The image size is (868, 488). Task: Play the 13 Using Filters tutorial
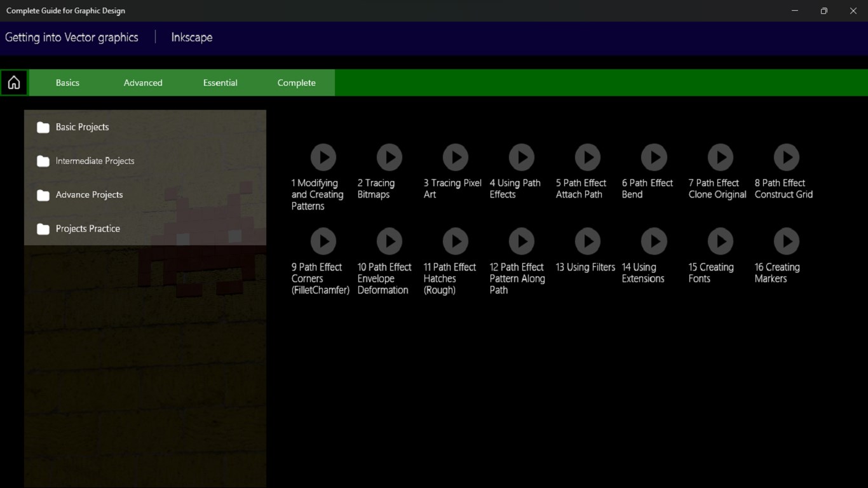point(588,241)
